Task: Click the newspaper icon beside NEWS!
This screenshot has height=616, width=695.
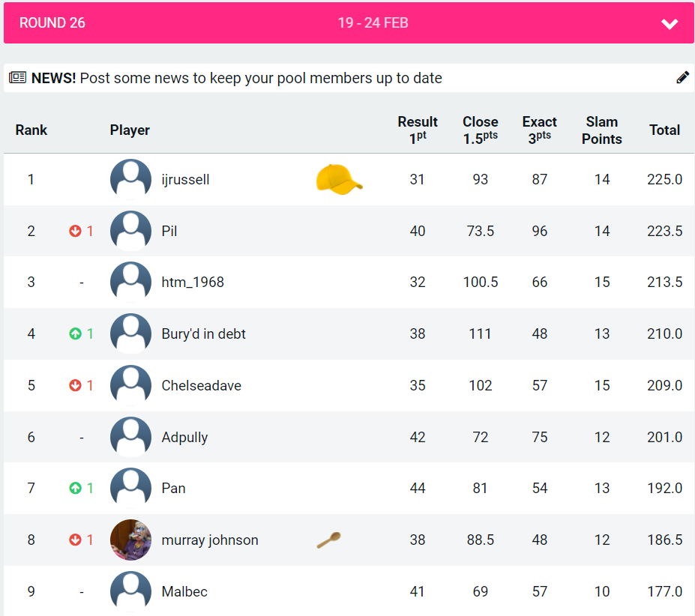Action: pos(17,78)
